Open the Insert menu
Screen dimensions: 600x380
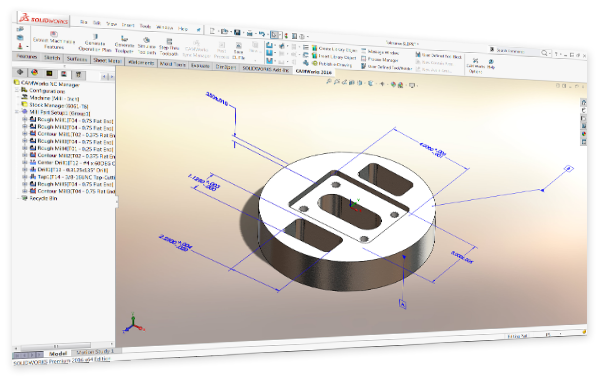(128, 25)
